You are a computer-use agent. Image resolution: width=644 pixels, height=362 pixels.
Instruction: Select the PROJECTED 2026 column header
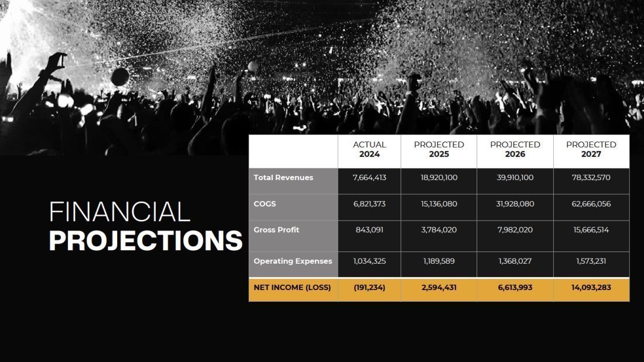point(515,151)
